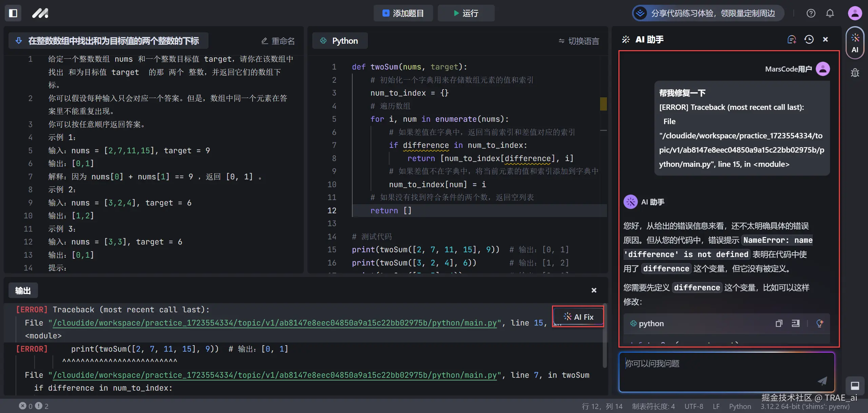The image size is (868, 413).
Task: Open the debug bug icon in sidebar
Action: 855,73
